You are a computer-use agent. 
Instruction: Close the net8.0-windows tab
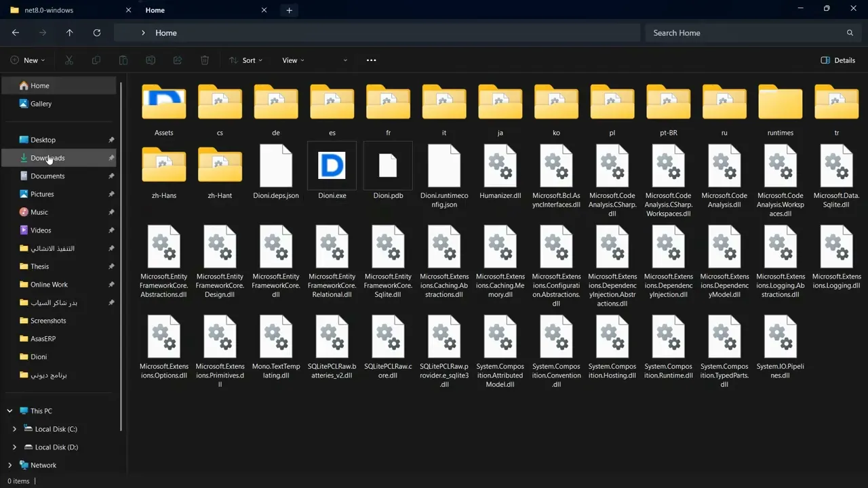[128, 10]
